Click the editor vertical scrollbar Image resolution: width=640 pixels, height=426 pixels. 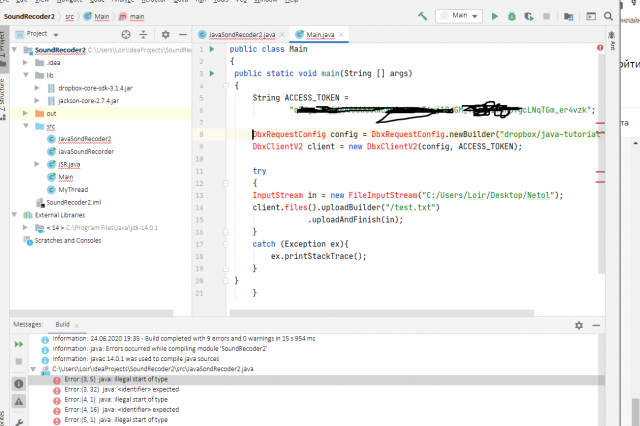coord(601,163)
